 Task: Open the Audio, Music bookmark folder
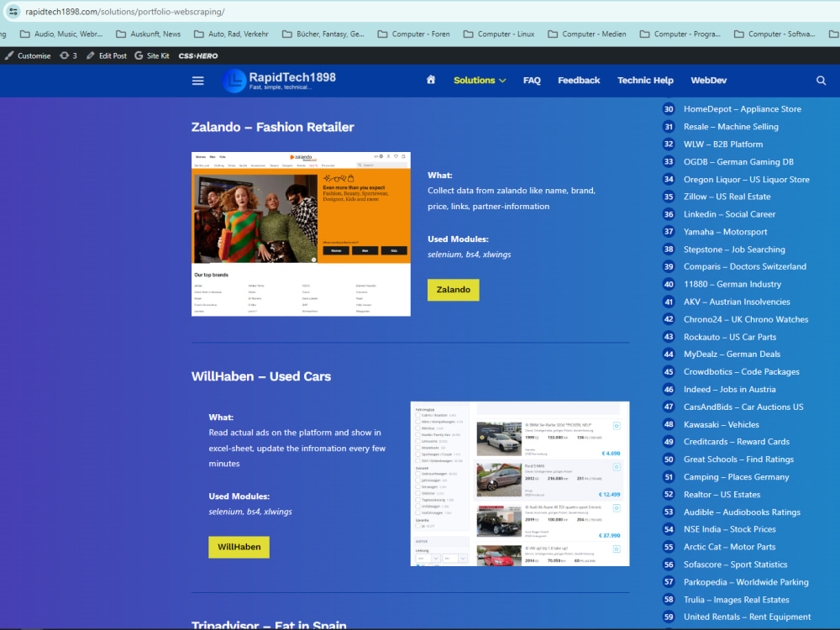(x=61, y=34)
